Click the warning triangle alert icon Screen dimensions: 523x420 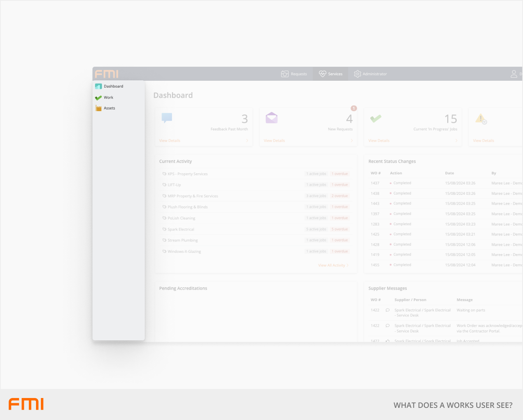coord(481,119)
